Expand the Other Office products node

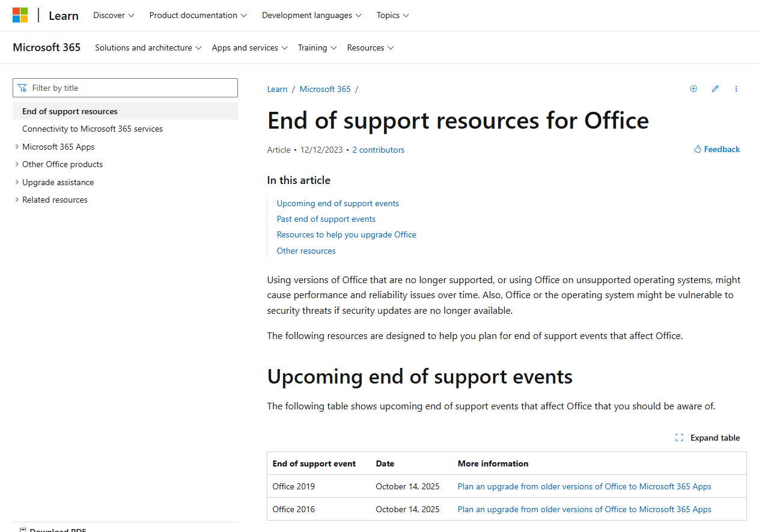point(17,164)
